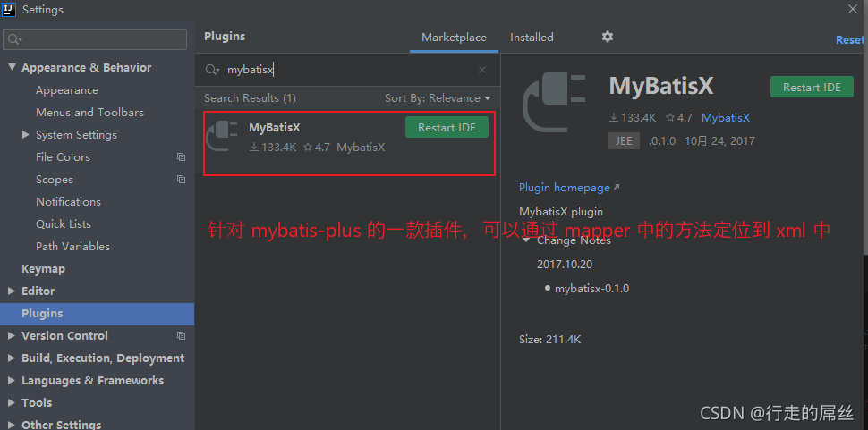868x430 pixels.
Task: Collapse the Appearance & Behavior section
Action: [12, 67]
